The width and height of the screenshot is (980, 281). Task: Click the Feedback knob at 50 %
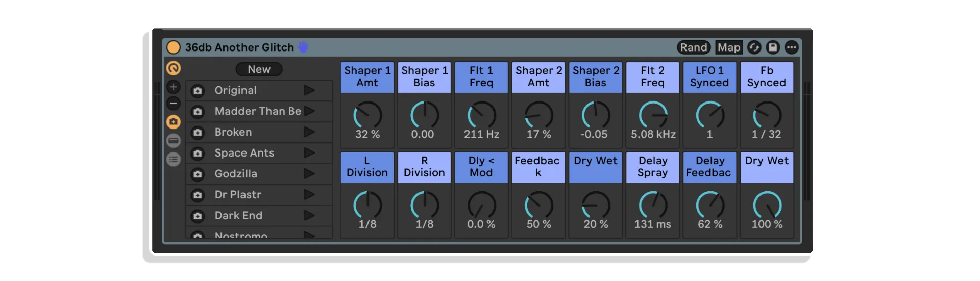(x=539, y=205)
